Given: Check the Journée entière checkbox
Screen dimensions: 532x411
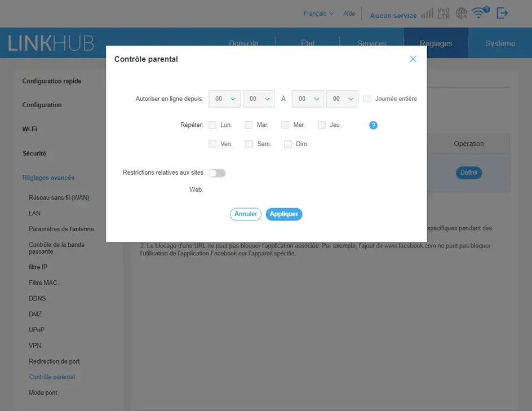Looking at the screenshot, I should [367, 99].
